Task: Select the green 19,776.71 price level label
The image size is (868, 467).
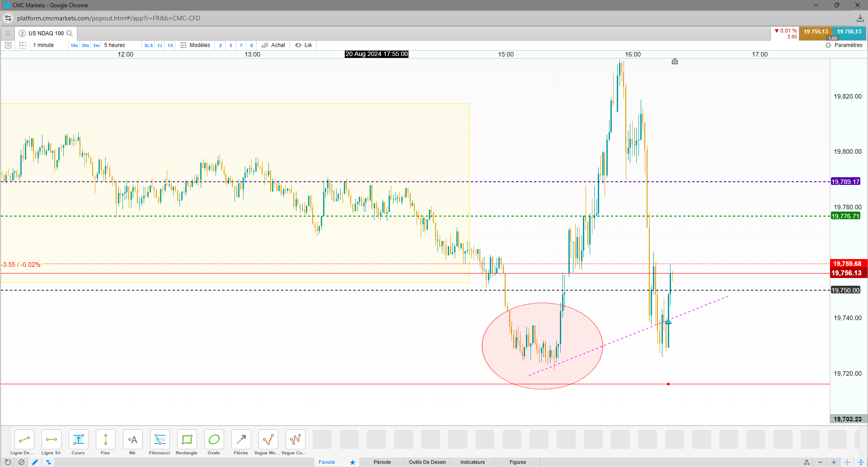Action: coord(846,216)
